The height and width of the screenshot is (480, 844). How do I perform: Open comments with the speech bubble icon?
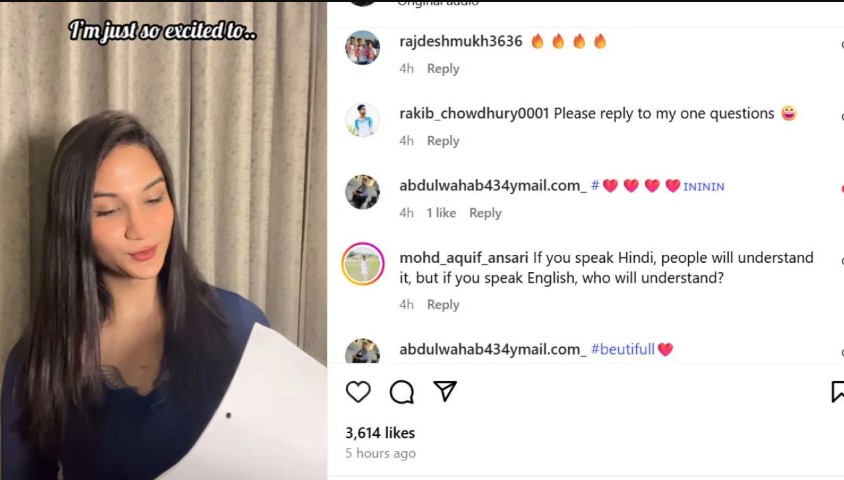(402, 392)
